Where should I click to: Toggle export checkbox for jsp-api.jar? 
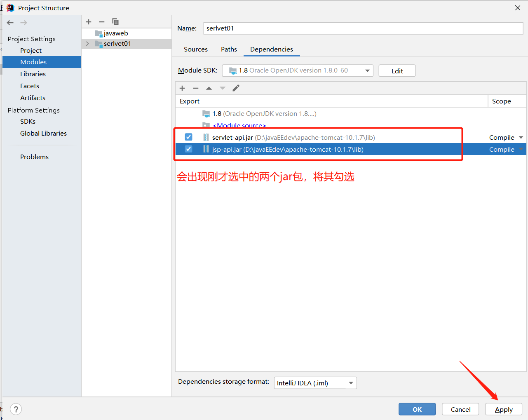point(188,149)
